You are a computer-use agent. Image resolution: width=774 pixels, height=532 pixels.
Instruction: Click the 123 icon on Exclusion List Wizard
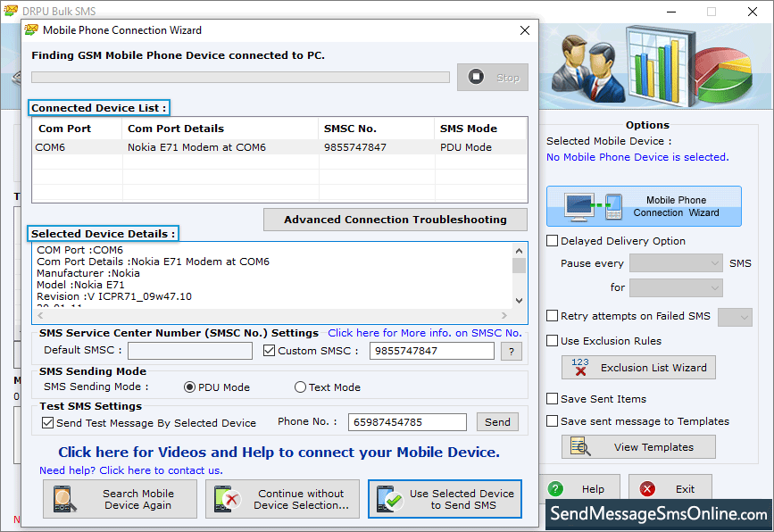[x=580, y=367]
